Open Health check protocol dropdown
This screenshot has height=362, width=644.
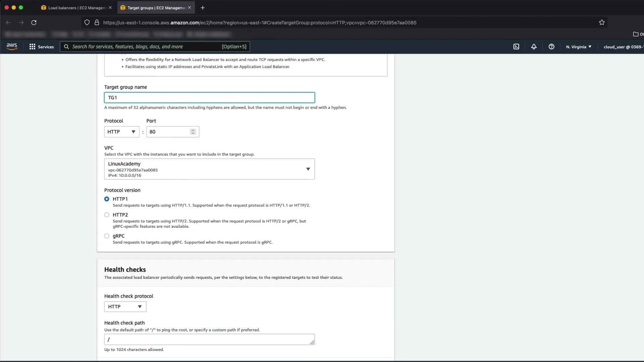(125, 307)
